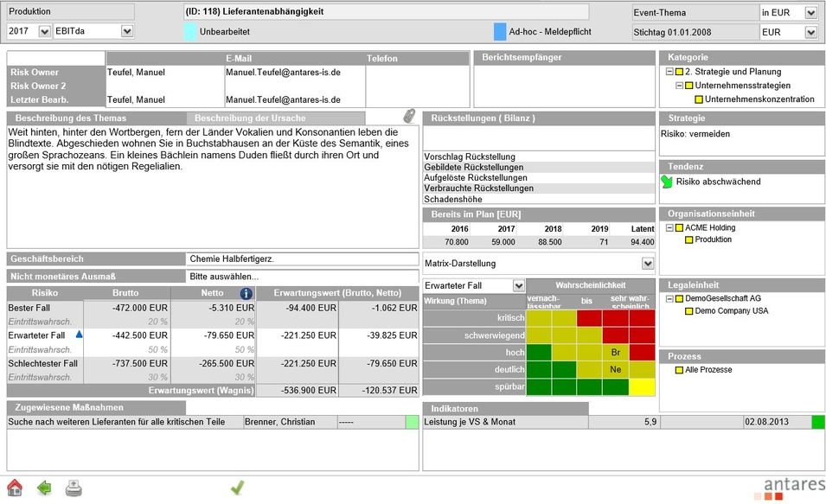Confirm with the green checkmark icon
826x504 pixels.
238,486
